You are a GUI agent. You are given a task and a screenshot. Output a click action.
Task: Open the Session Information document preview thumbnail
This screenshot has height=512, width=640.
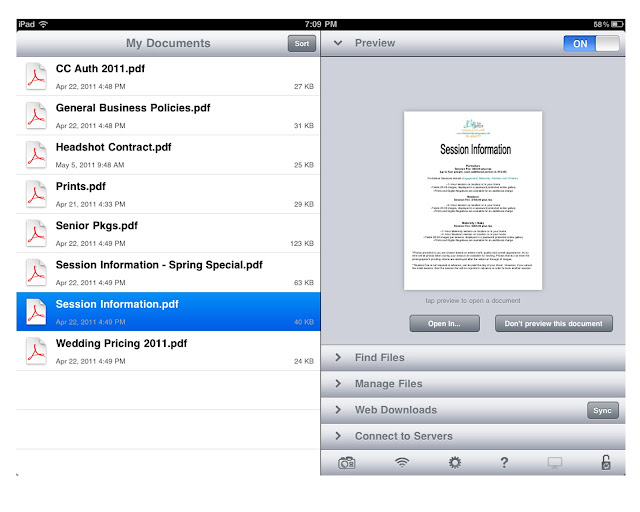pos(473,200)
